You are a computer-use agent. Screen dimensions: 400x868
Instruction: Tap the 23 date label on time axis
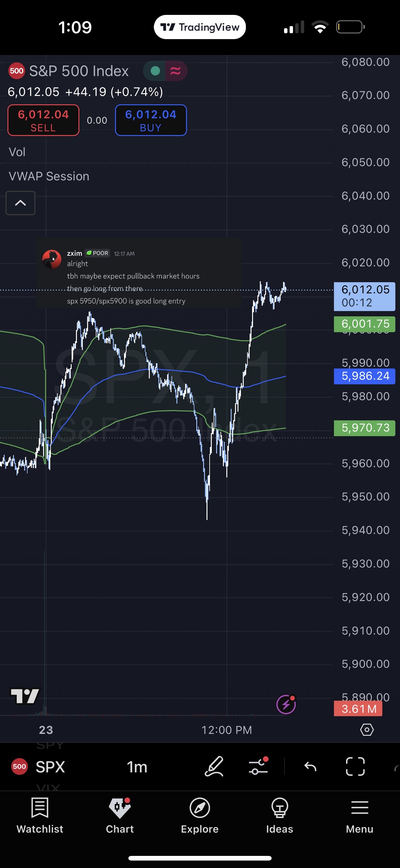tap(46, 730)
